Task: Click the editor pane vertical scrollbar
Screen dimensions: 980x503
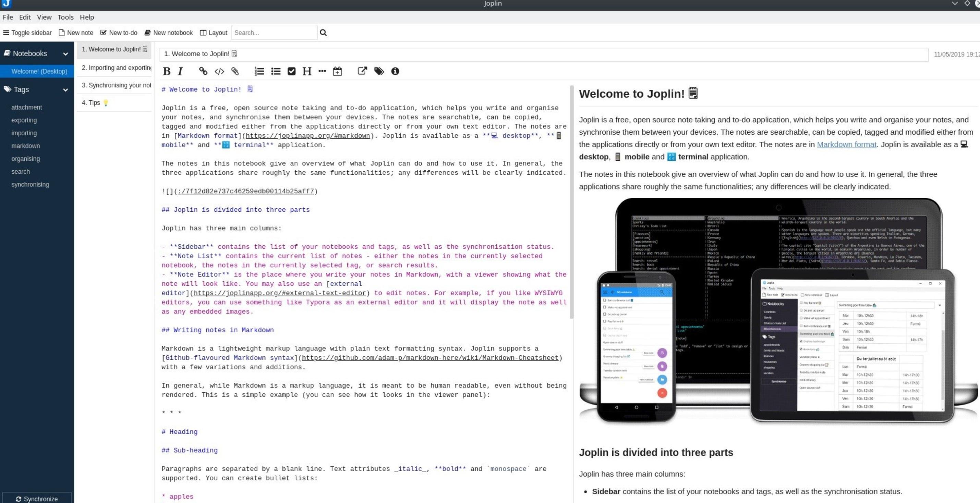Action: pos(571,201)
